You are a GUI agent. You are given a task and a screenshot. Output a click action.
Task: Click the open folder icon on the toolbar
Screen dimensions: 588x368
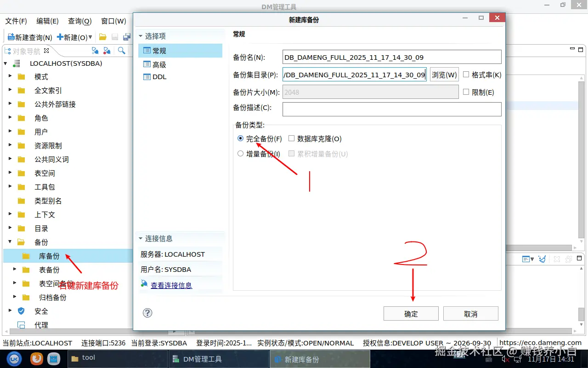(102, 37)
